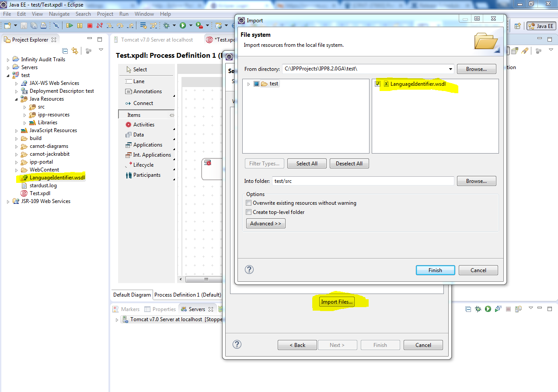The width and height of the screenshot is (558, 392).
Task: Click the Skip All Breakpoints toolbar icon
Action: click(56, 26)
